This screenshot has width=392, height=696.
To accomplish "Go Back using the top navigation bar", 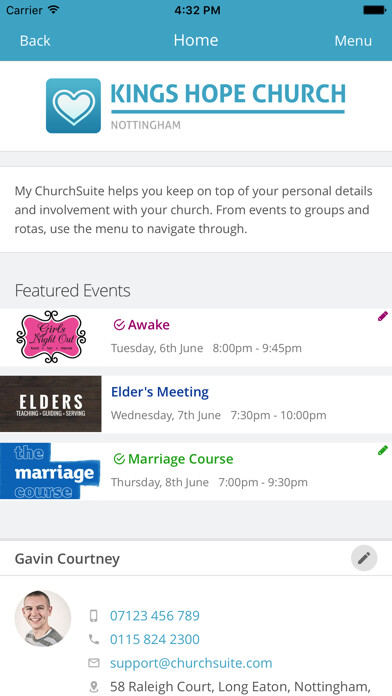I will click(35, 40).
